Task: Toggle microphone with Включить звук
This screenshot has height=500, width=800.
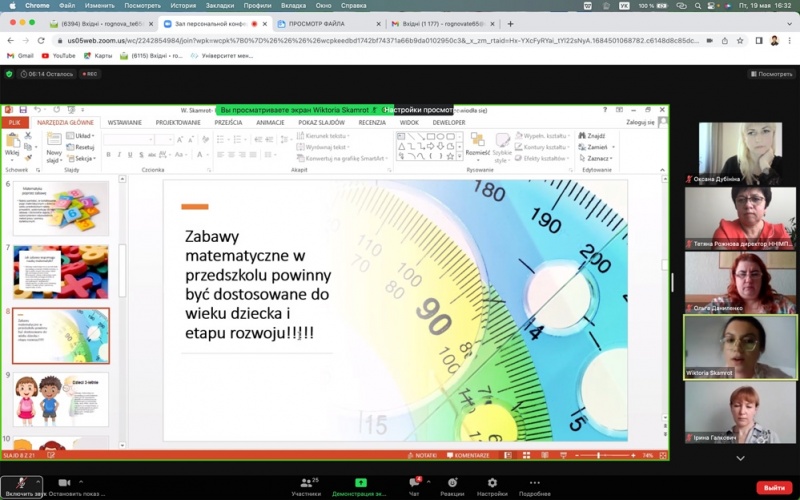Action: pyautogui.click(x=20, y=484)
